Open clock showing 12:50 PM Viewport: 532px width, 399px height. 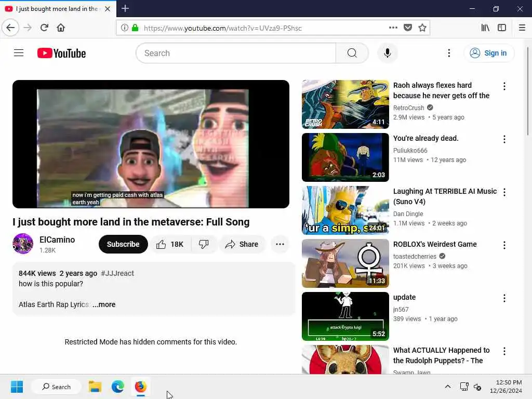(x=506, y=387)
